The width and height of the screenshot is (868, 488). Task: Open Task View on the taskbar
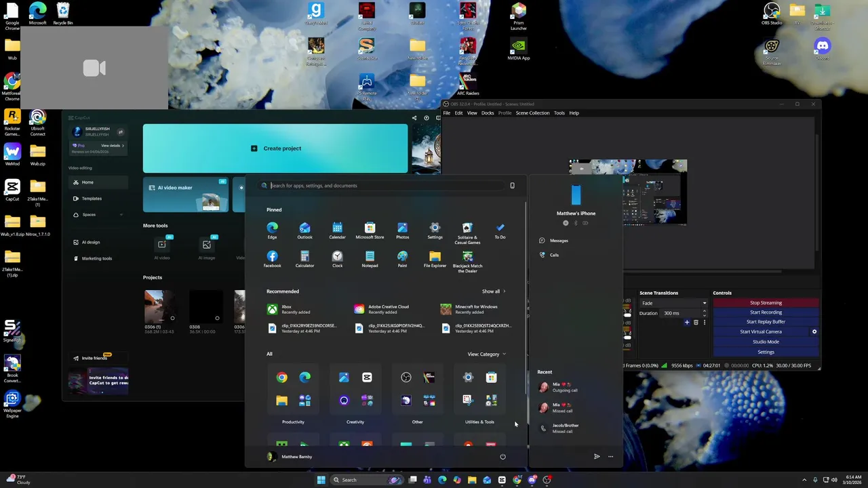[x=412, y=480]
